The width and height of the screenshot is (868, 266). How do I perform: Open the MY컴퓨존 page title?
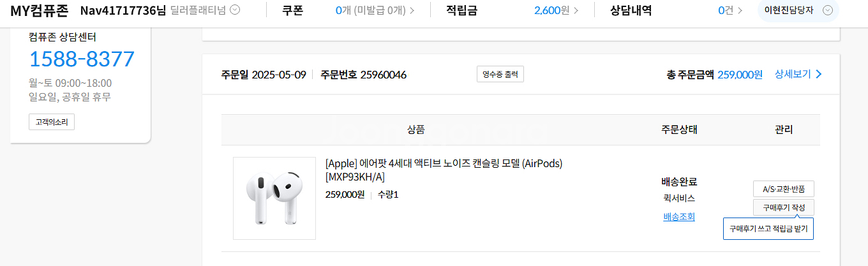pos(40,10)
